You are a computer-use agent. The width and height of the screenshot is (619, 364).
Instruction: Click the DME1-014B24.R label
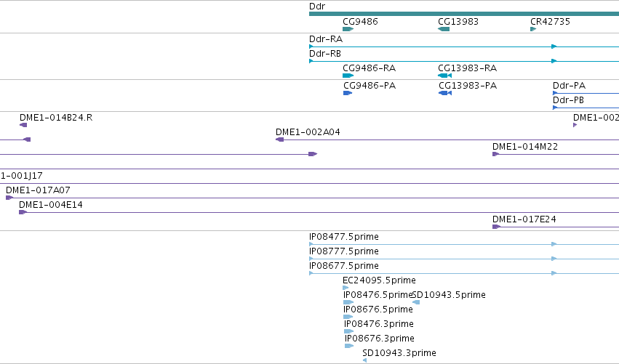tap(56, 118)
